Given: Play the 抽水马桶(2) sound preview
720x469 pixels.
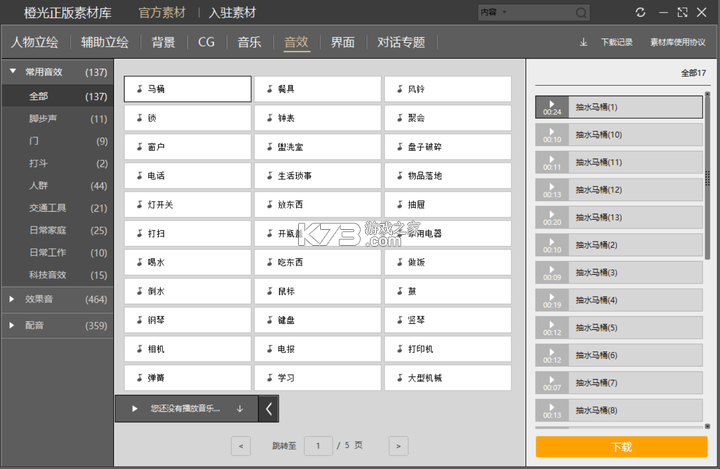Looking at the screenshot, I should pyautogui.click(x=552, y=245).
